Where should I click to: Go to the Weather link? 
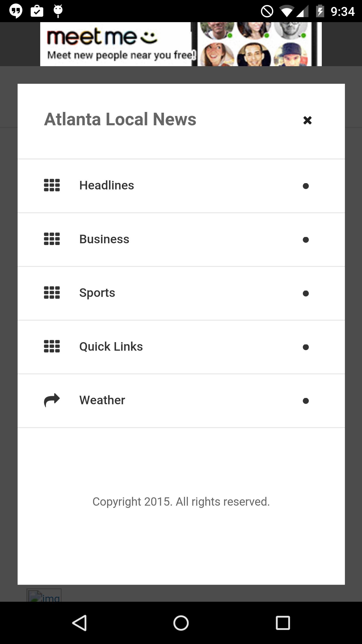(x=102, y=400)
